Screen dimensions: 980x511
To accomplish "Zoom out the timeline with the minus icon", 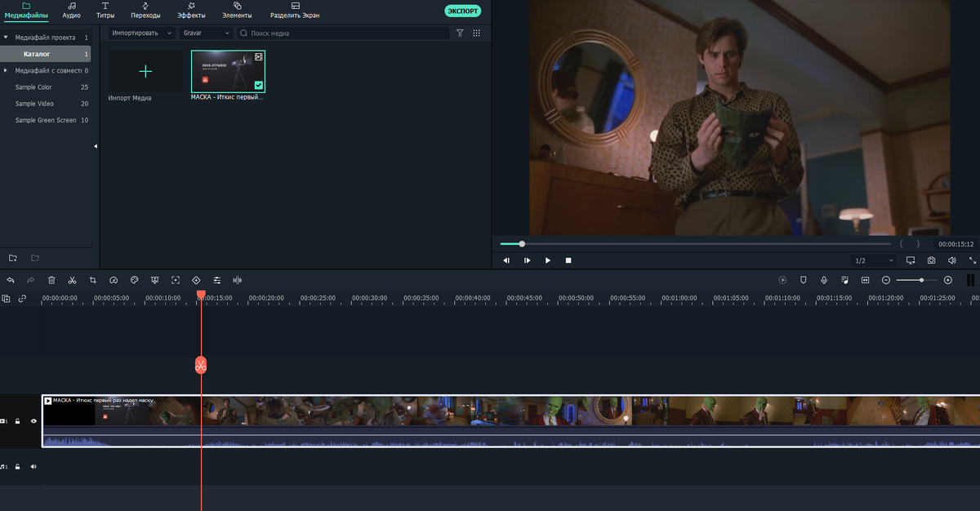I will click(x=886, y=280).
